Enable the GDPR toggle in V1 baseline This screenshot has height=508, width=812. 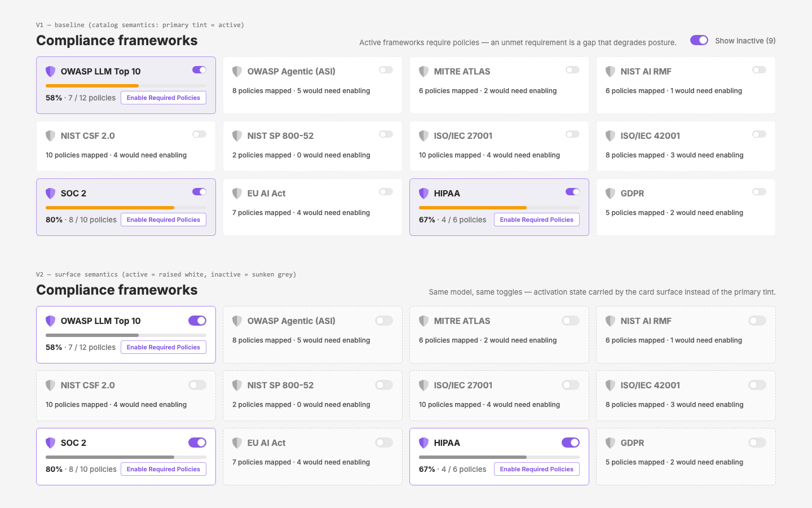759,192
